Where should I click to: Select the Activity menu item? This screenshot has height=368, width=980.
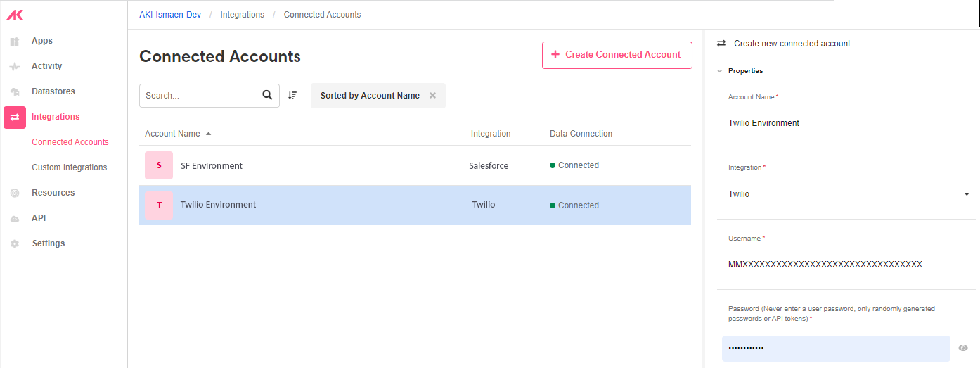click(x=47, y=66)
